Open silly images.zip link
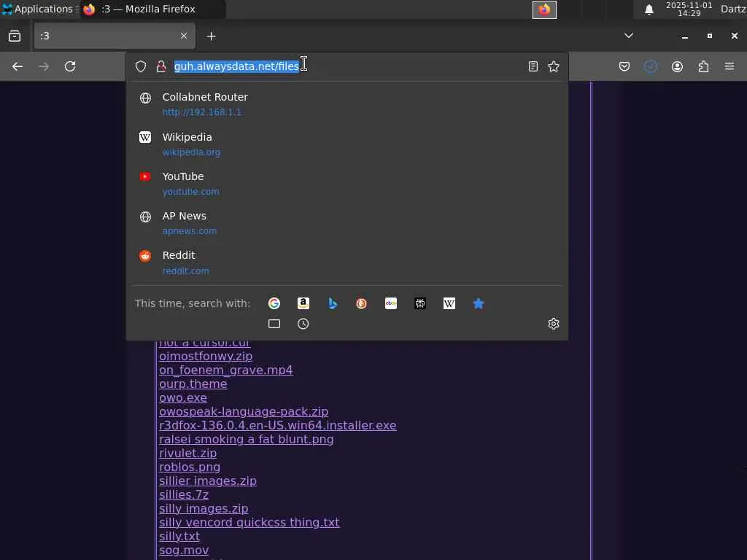This screenshot has height=560, width=747. [204, 508]
